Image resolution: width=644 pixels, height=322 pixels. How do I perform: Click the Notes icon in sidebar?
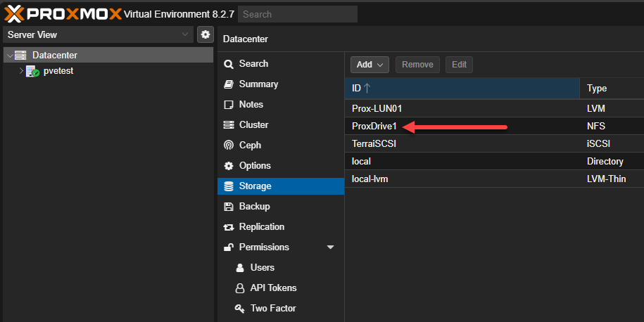point(228,105)
